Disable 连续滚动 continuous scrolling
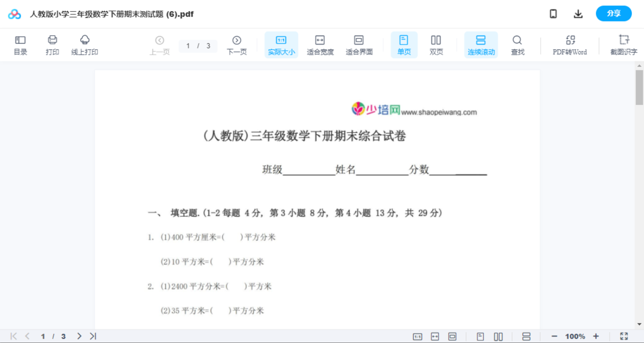The width and height of the screenshot is (644, 343). [481, 45]
